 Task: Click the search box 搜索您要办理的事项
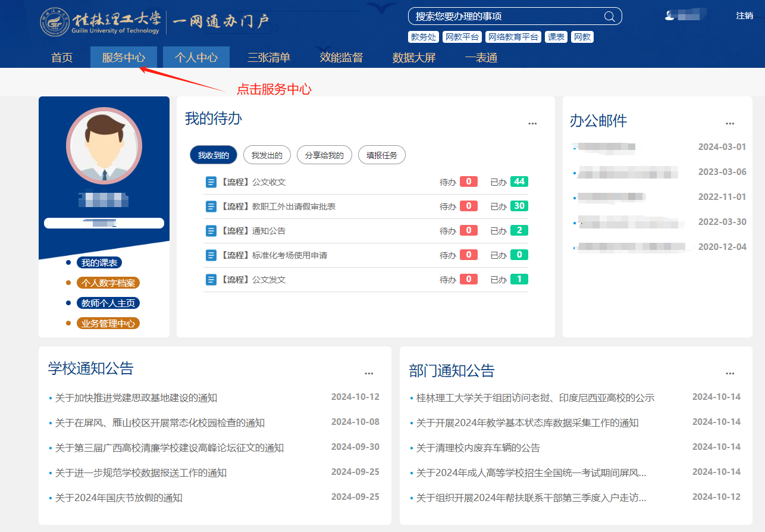(x=506, y=17)
